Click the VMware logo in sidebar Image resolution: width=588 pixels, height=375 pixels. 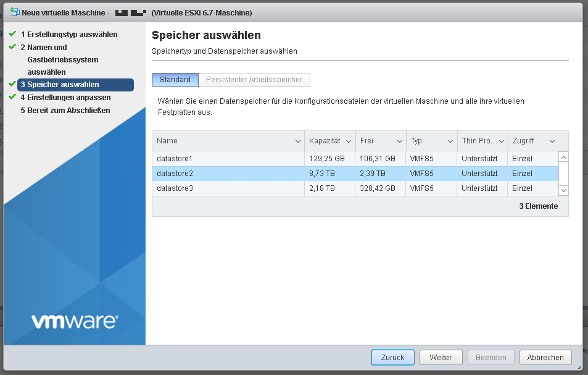(x=74, y=321)
